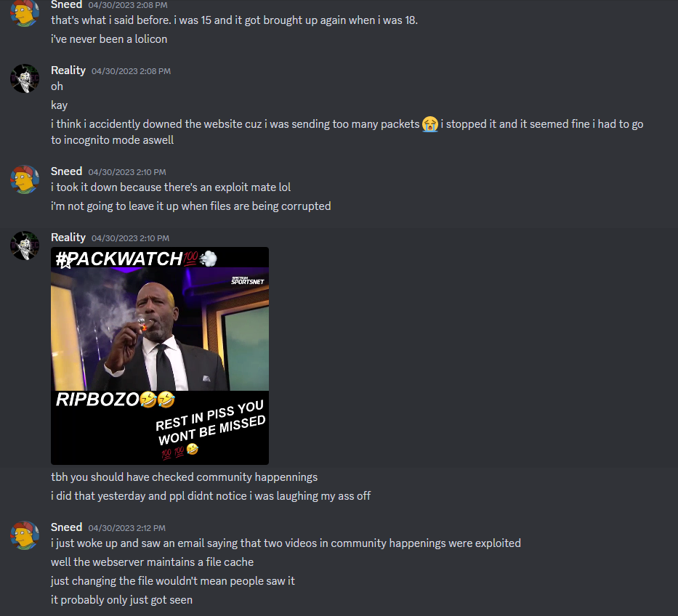Screen dimensions: 678x616
Task: Click Reality's avatar beside the PACKWATCH image
Action: [x=25, y=246]
